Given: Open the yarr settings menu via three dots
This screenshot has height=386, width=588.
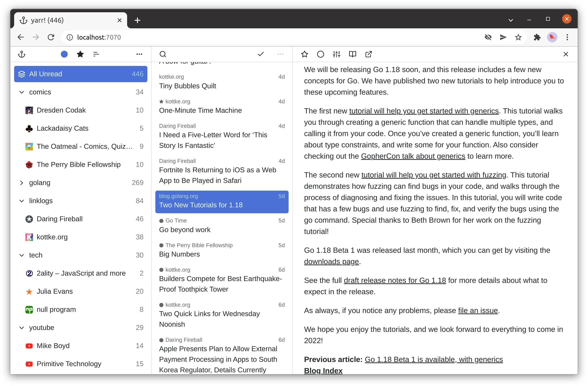Looking at the screenshot, I should [x=139, y=54].
